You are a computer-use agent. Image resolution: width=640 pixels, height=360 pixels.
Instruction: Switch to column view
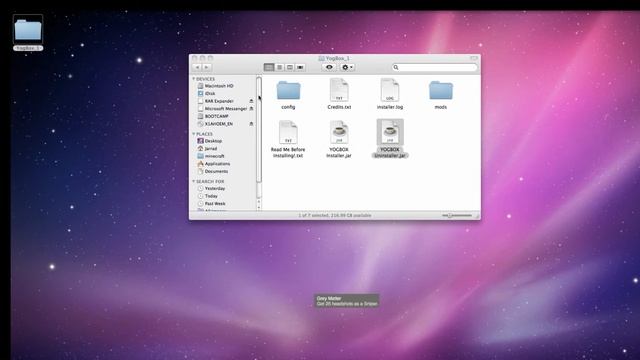[290, 67]
